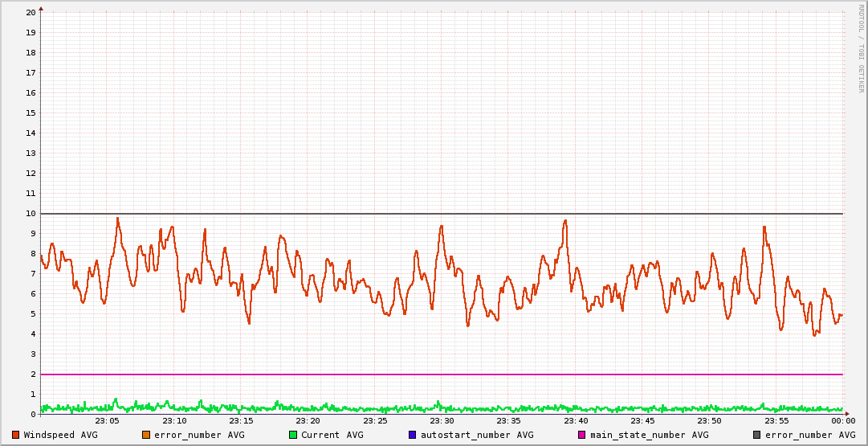This screenshot has width=868, height=446.
Task: Click the red arrow ending the x-axis
Action: [846, 414]
